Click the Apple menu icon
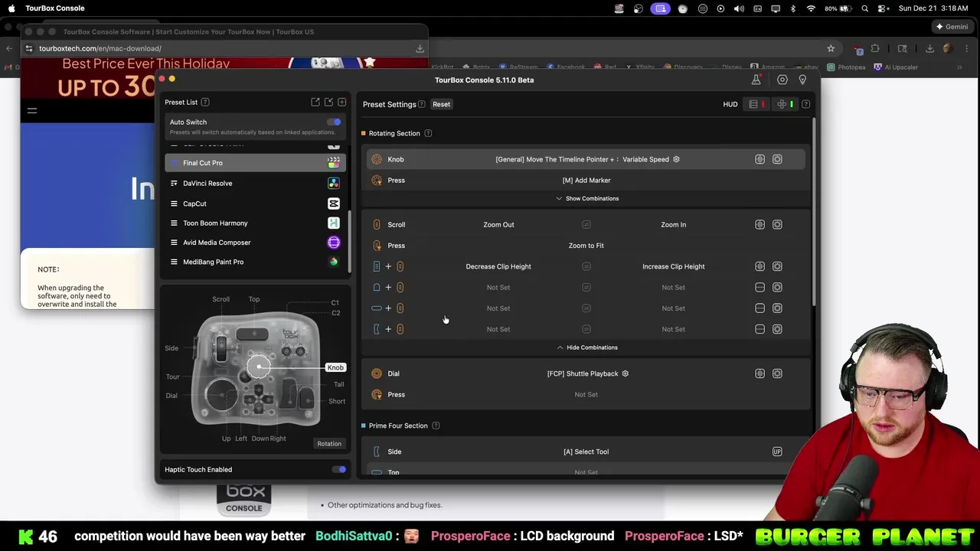 tap(11, 8)
